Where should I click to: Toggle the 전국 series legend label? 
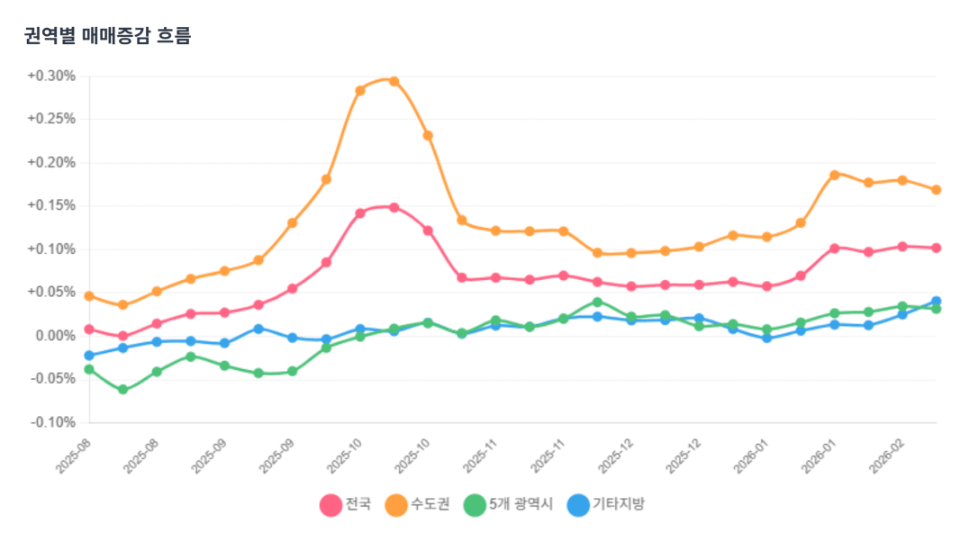click(x=358, y=504)
